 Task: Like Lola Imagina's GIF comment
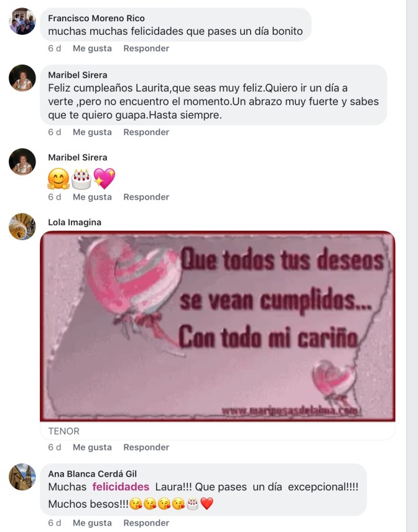click(92, 447)
